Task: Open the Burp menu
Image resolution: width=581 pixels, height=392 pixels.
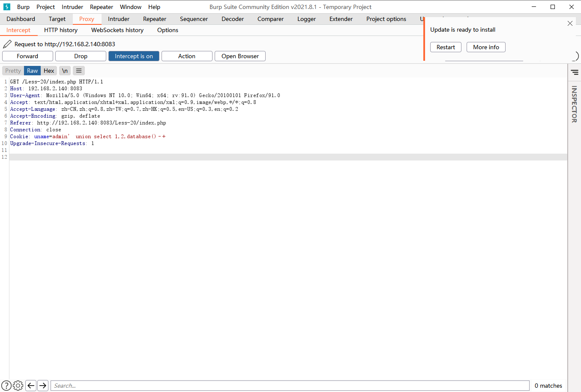Action: (x=23, y=7)
